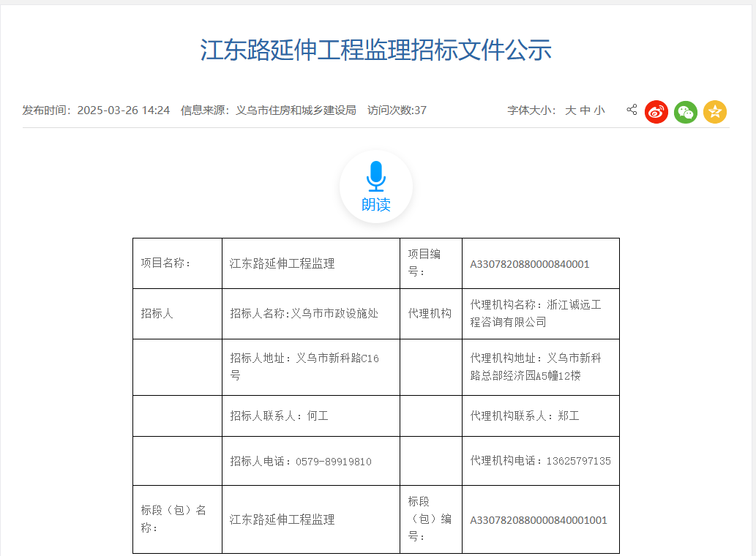Viewport: 756px width, 556px height.
Task: Click 招标人名称:义乌市市政设施处 cell
Action: [x=311, y=314]
